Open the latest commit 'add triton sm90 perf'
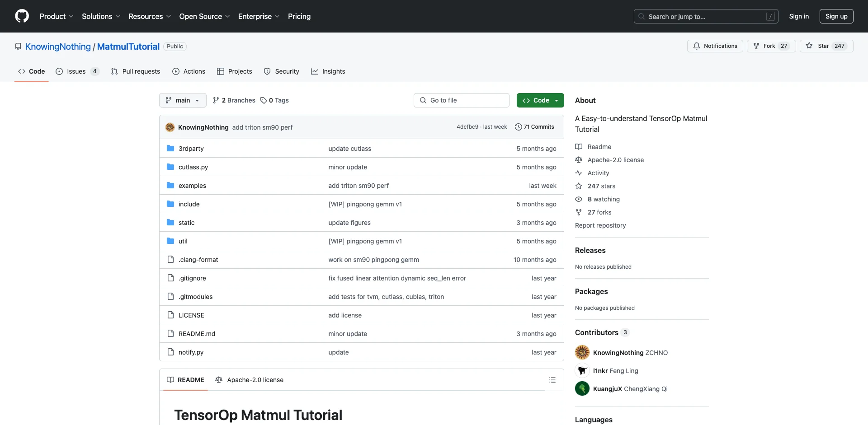The image size is (868, 425). 262,127
